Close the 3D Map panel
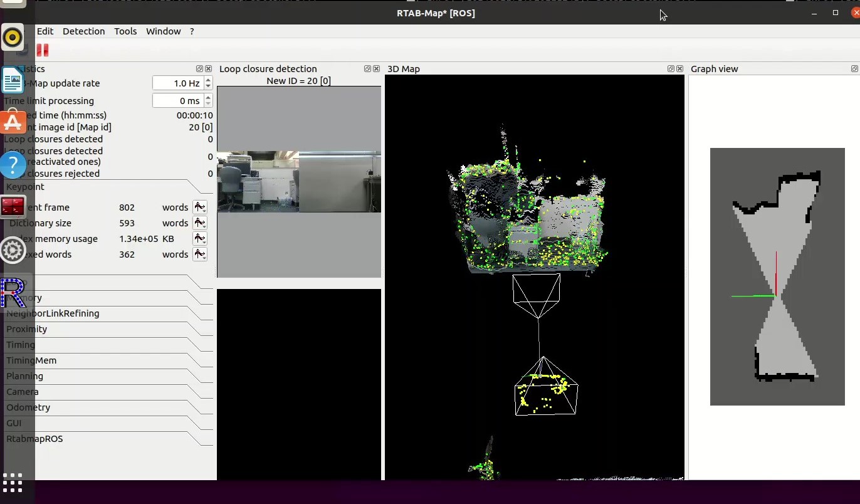This screenshot has height=504, width=860. [679, 69]
